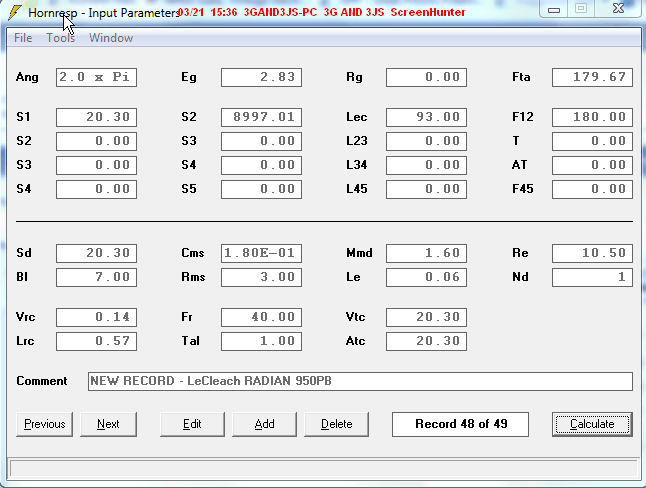Click the AT input field
Viewport: 646px width, 488px height.
click(592, 165)
